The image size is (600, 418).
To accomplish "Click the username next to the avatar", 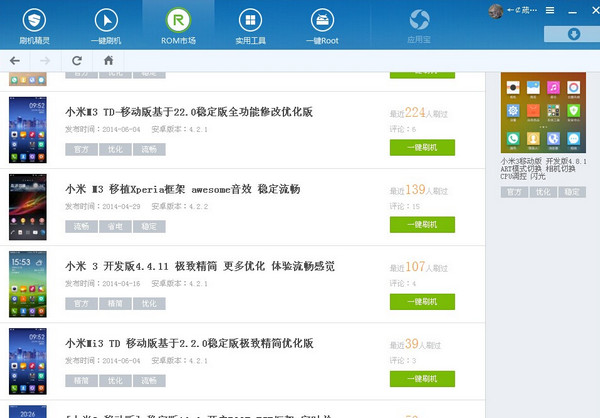I will (x=522, y=10).
